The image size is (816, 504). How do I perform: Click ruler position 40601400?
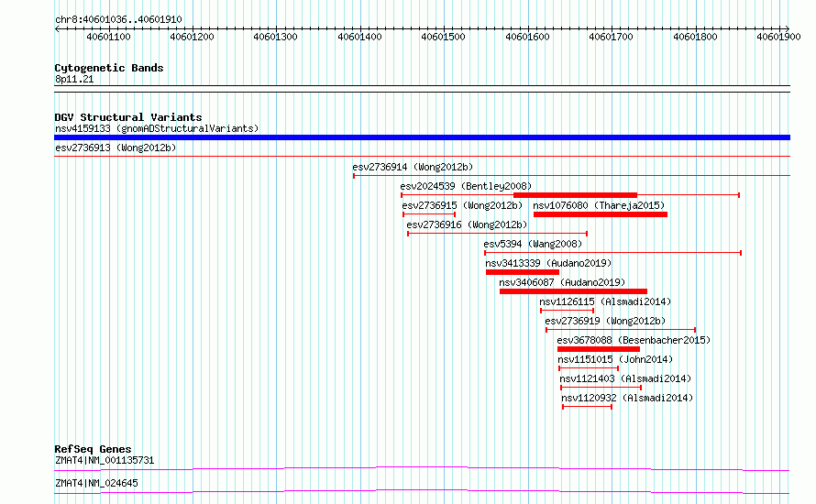click(359, 37)
